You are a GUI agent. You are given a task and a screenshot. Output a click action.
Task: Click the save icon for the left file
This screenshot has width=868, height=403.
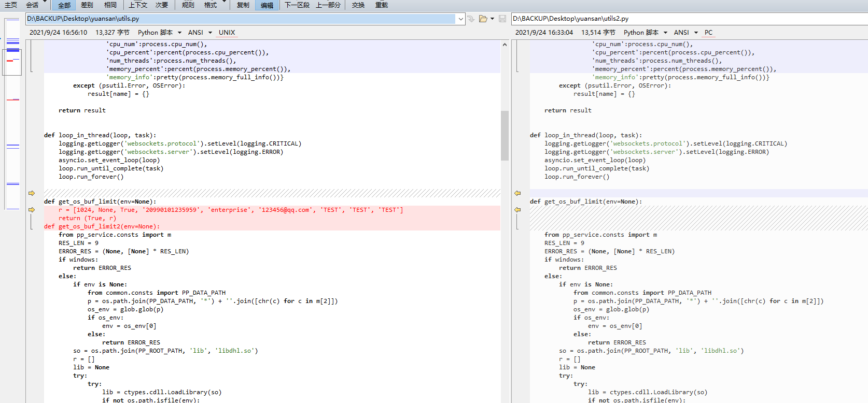point(502,19)
